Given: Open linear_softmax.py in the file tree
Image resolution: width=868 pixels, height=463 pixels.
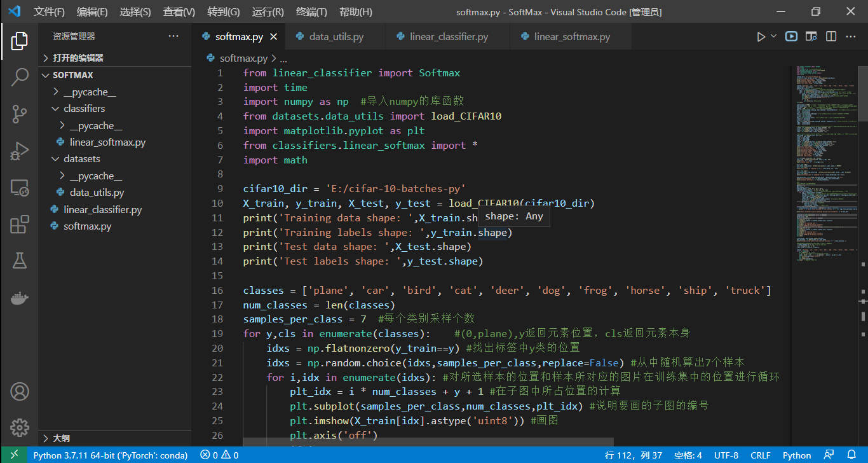Looking at the screenshot, I should pos(114,142).
